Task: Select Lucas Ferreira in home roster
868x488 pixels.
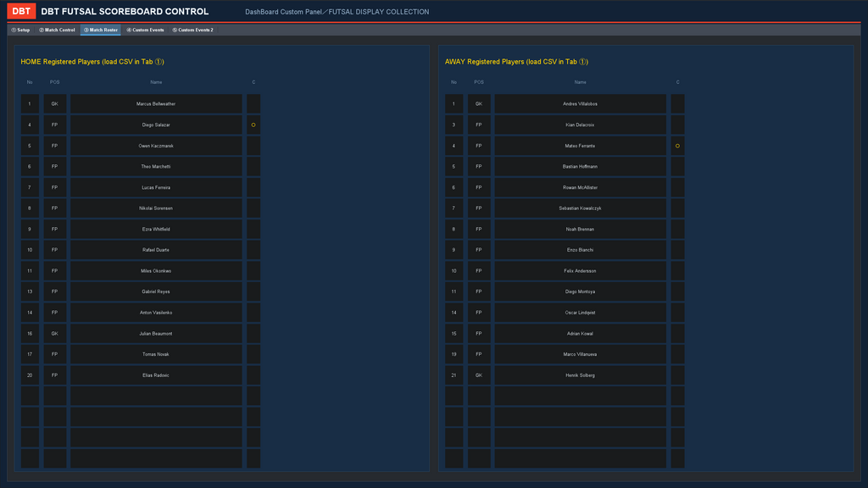Action: [156, 187]
